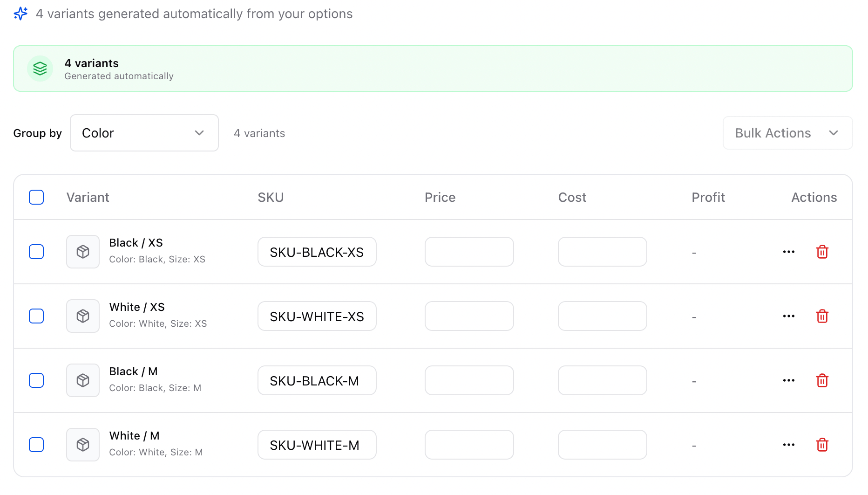This screenshot has width=868, height=495.
Task: Check the White / M row checkbox
Action: pos(36,445)
